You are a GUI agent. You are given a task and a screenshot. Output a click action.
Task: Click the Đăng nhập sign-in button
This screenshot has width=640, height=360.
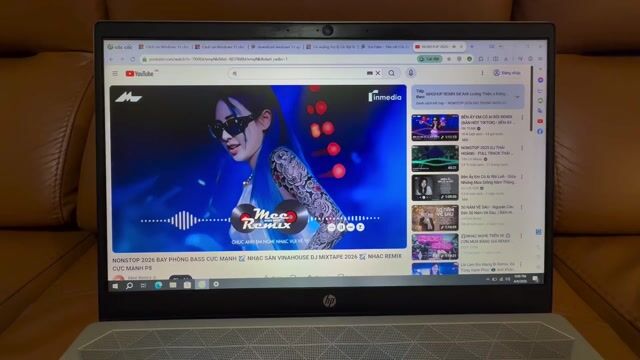pyautogui.click(x=507, y=73)
